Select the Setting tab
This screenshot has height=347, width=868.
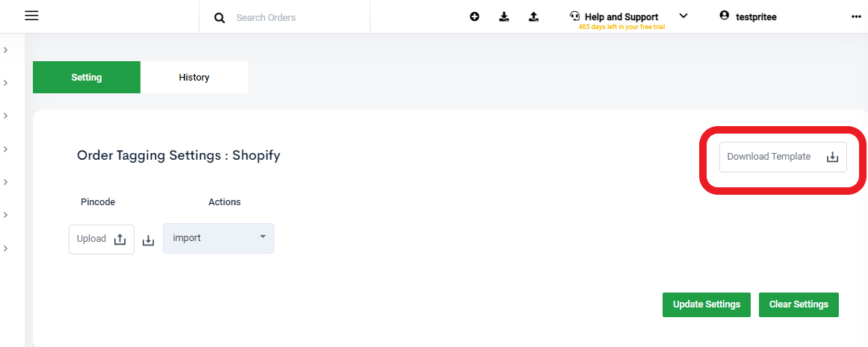(x=87, y=78)
